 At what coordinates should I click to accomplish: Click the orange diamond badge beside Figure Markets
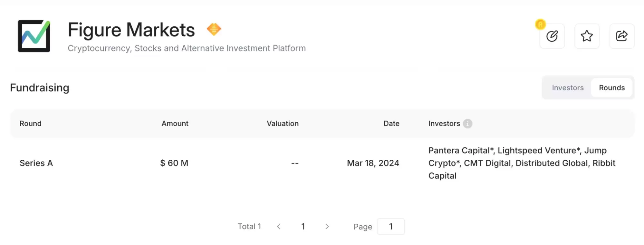point(214,30)
